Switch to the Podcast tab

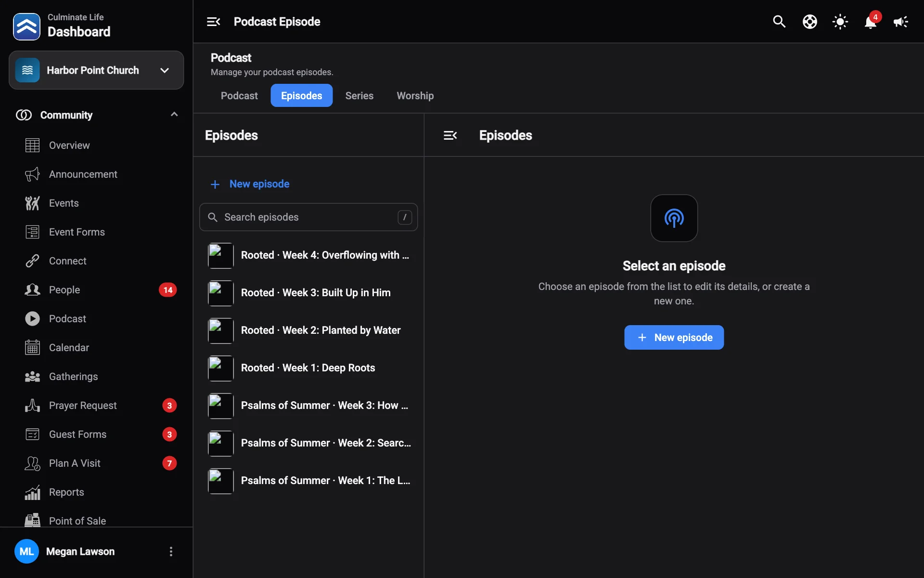(239, 95)
